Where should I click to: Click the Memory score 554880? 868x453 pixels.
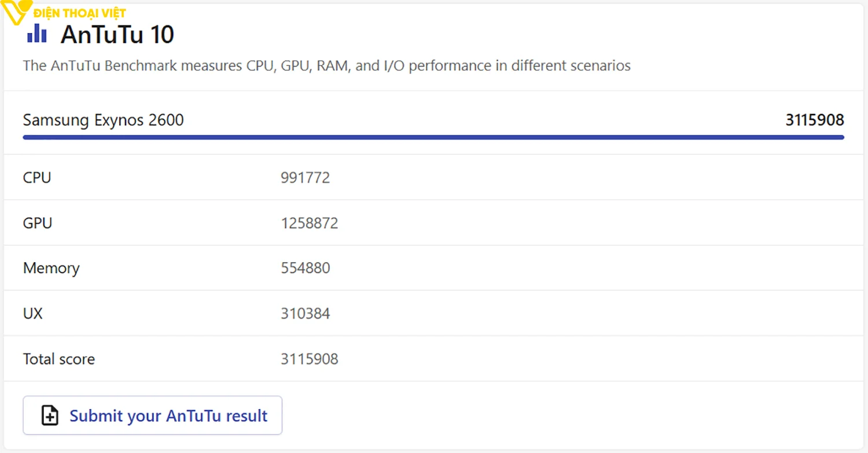[305, 268]
